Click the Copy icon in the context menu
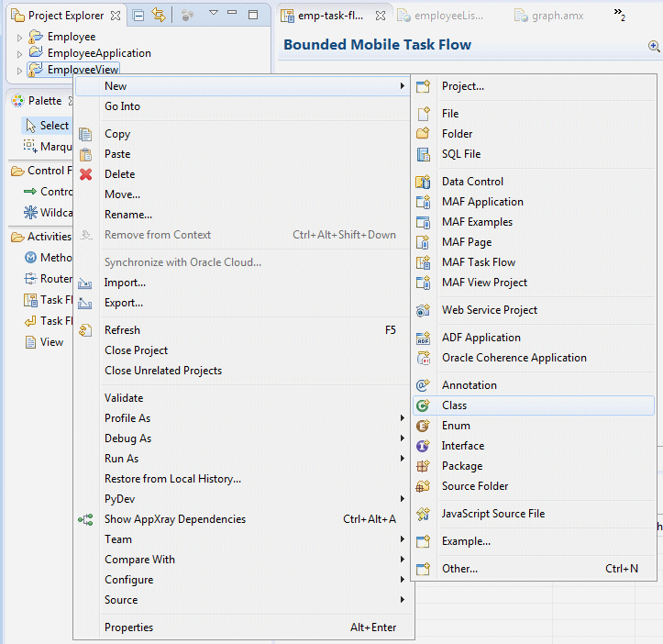This screenshot has height=644, width=663. click(85, 134)
